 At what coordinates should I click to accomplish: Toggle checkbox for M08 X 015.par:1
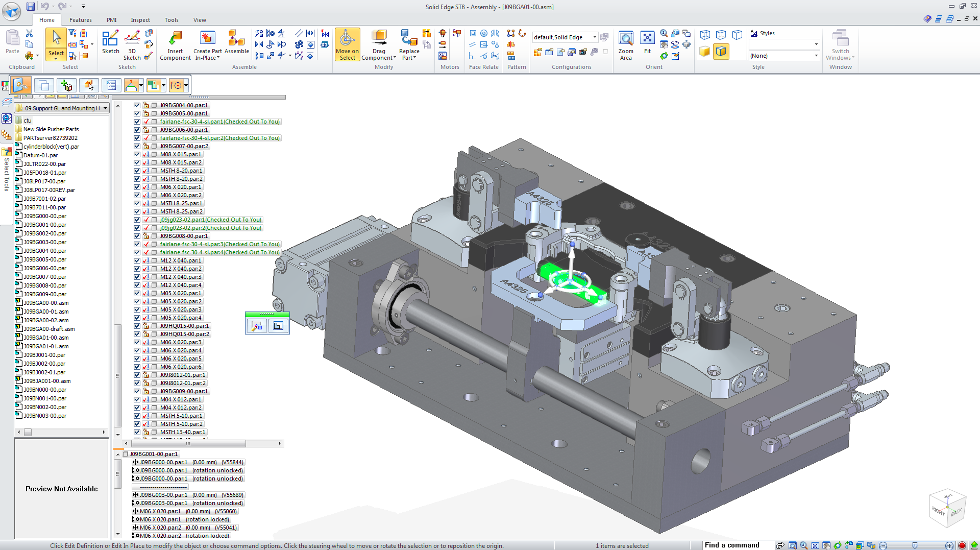pyautogui.click(x=137, y=154)
